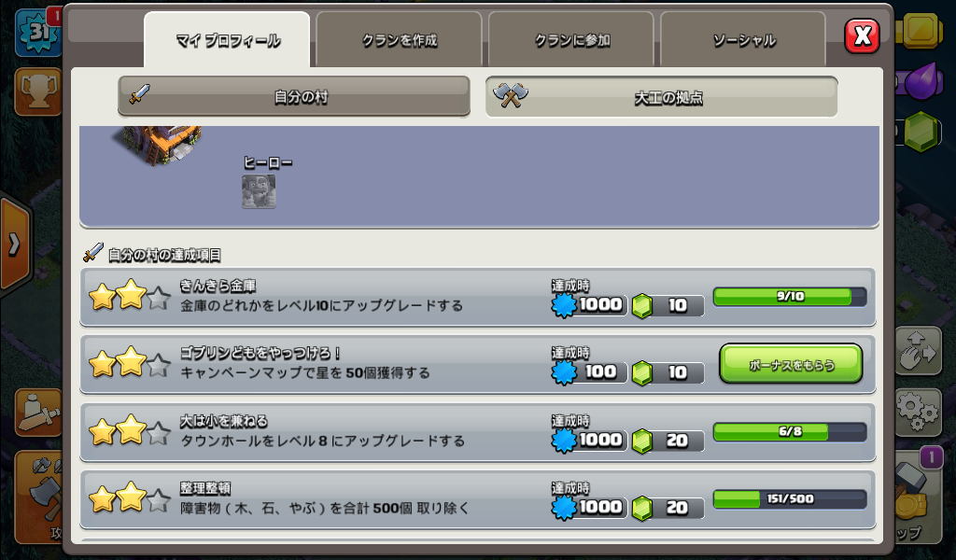Open the クランを作成 tab
Screen dimensions: 956x560
(400, 40)
